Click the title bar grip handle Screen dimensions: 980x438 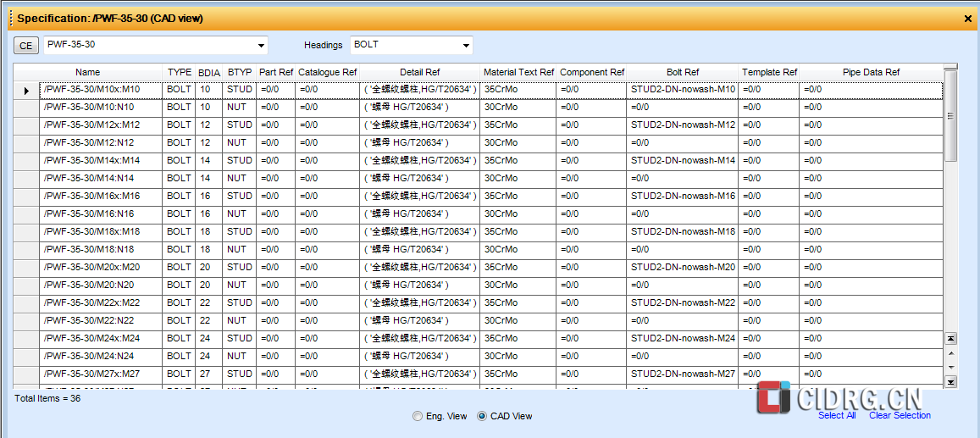[x=11, y=18]
